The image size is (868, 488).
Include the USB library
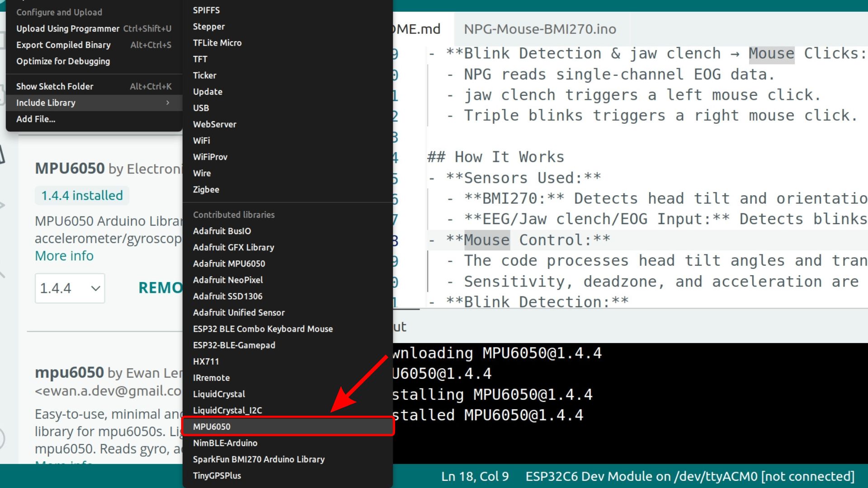coord(288,108)
